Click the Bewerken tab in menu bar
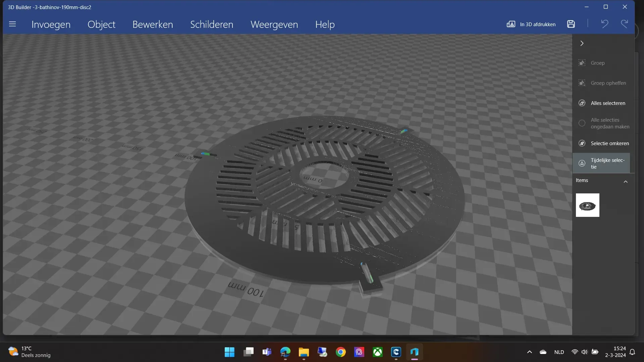Screen dimensions: 644x362 pos(153,24)
